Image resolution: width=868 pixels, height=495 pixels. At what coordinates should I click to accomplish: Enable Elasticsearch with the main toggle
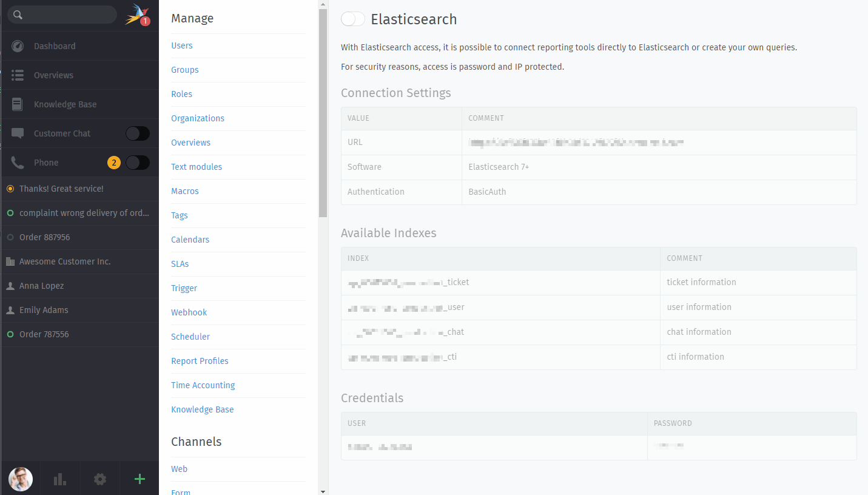coord(352,19)
